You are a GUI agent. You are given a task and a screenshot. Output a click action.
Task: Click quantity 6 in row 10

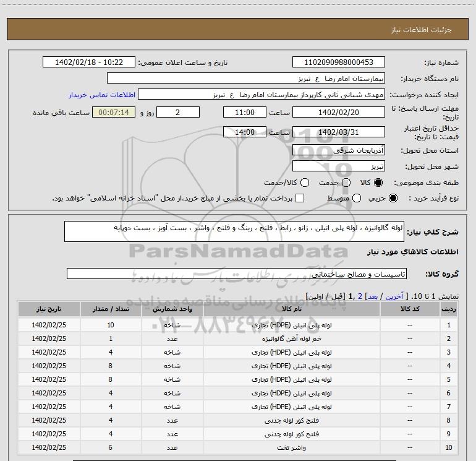[111, 447]
